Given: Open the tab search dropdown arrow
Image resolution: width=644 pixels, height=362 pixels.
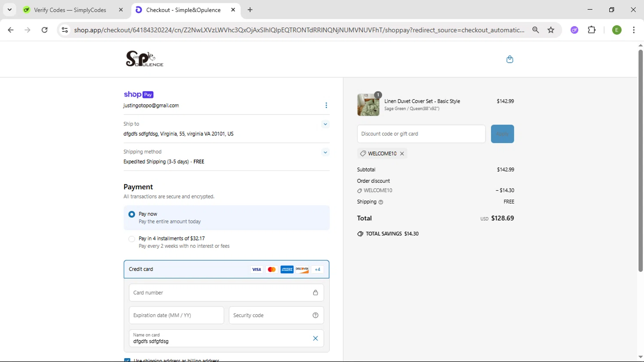Looking at the screenshot, I should click(x=9, y=9).
